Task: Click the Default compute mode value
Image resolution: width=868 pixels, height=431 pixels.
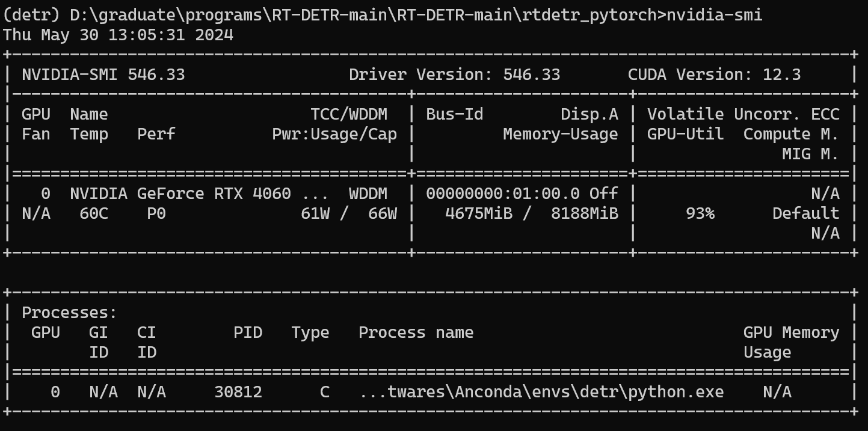Action: (x=806, y=213)
